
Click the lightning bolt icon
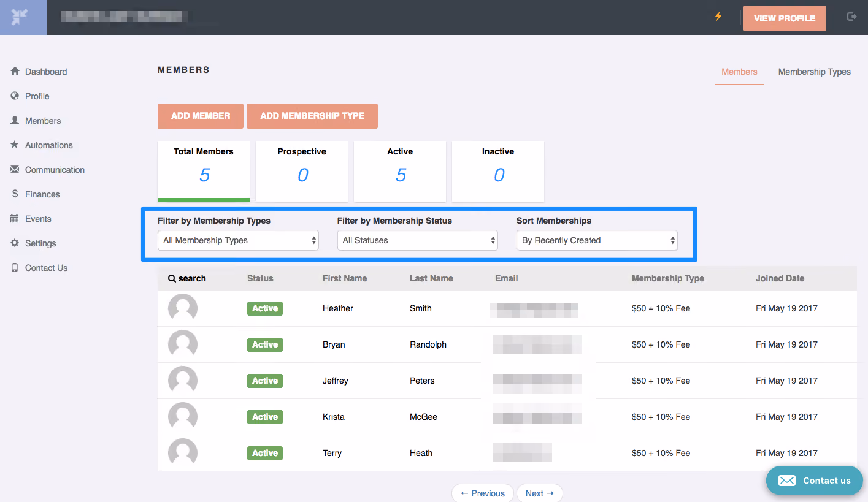(x=718, y=17)
